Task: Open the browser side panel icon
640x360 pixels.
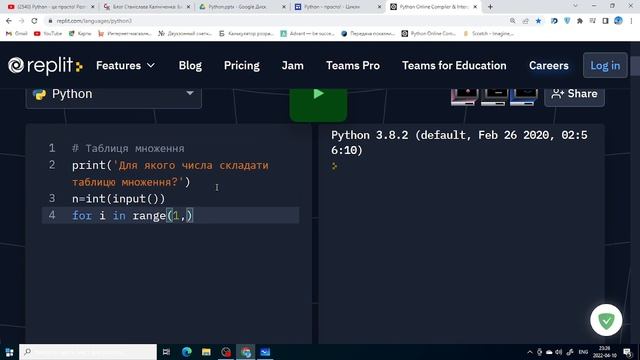Action: pos(605,21)
